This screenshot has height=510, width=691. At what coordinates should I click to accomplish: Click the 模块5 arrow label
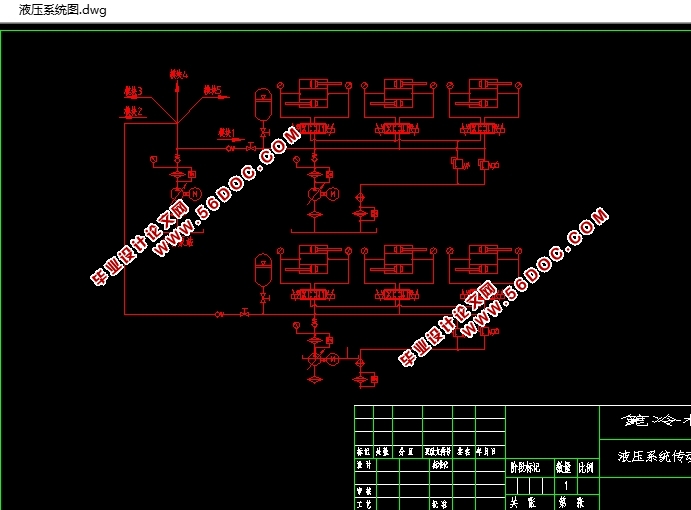point(213,91)
